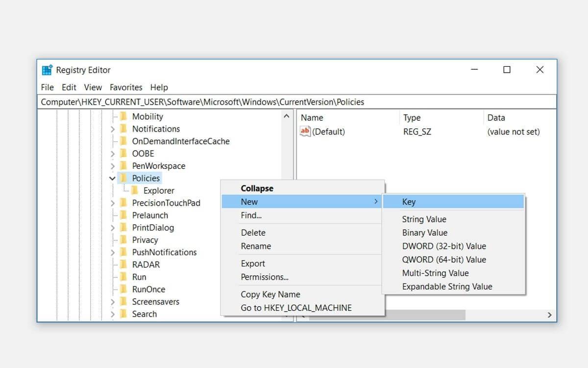Click the values pane scroll right arrow

(x=550, y=315)
